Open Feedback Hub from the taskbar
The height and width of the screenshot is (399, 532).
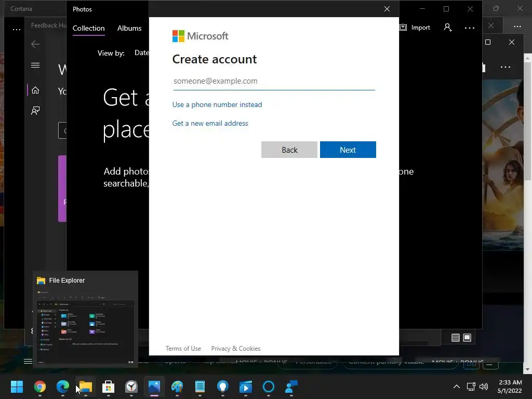click(291, 387)
